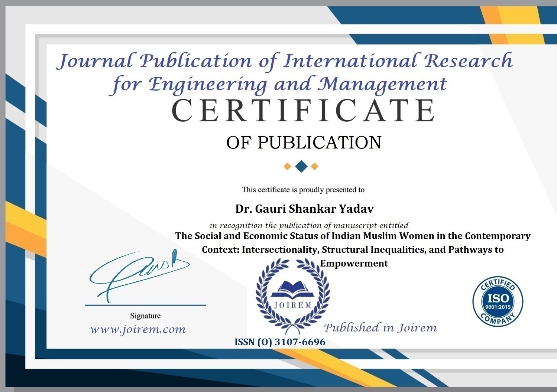Click the "OF PUBLICATION" subheading
This screenshot has height=392, width=557.
pos(304,143)
